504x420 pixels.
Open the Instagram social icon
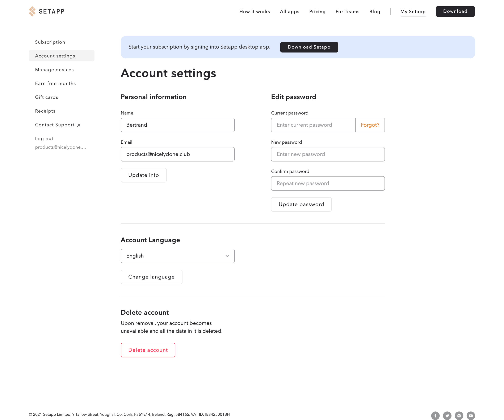point(459,415)
